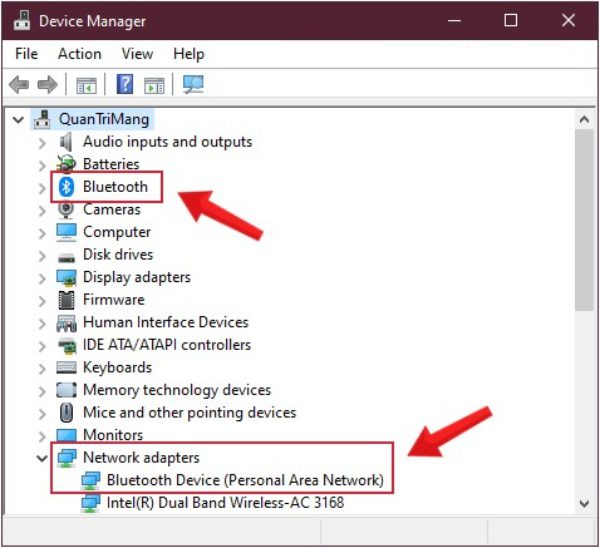Screen dimensions: 600x548
Task: Expand the Bluetooth node
Action: tap(42, 188)
